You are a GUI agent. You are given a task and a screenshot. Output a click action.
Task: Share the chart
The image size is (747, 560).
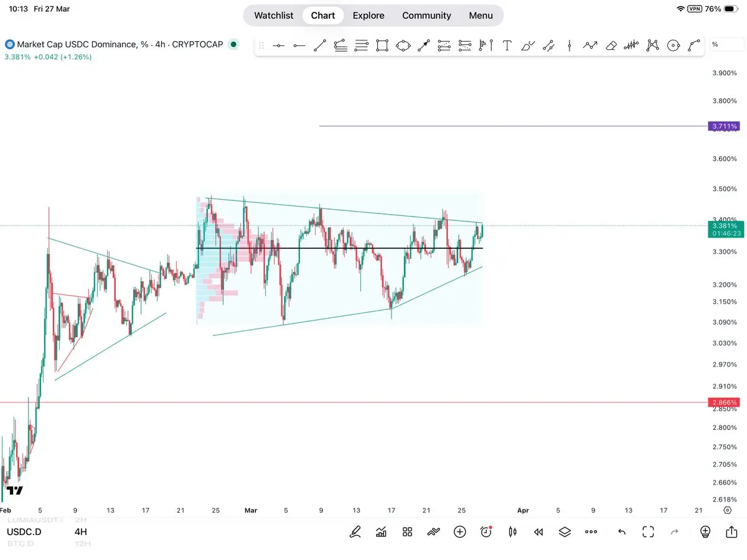click(x=731, y=532)
